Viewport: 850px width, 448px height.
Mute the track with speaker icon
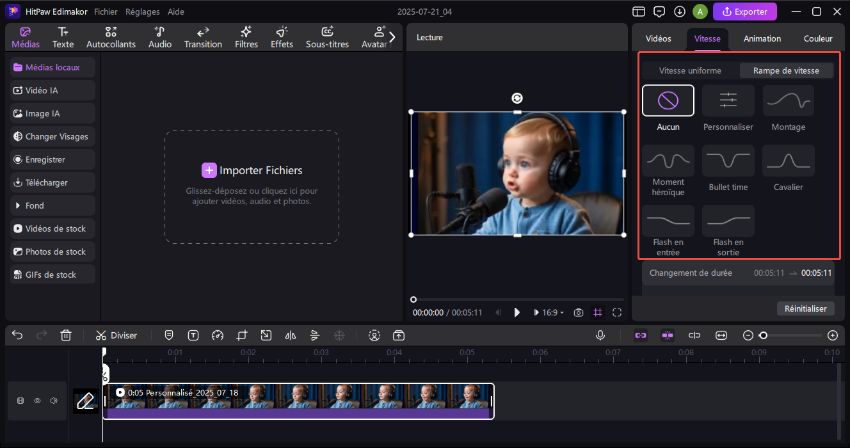(54, 400)
